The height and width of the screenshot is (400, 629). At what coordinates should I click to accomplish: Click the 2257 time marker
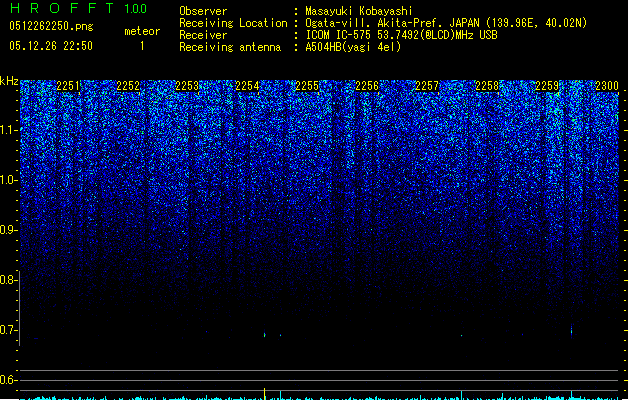coord(427,86)
